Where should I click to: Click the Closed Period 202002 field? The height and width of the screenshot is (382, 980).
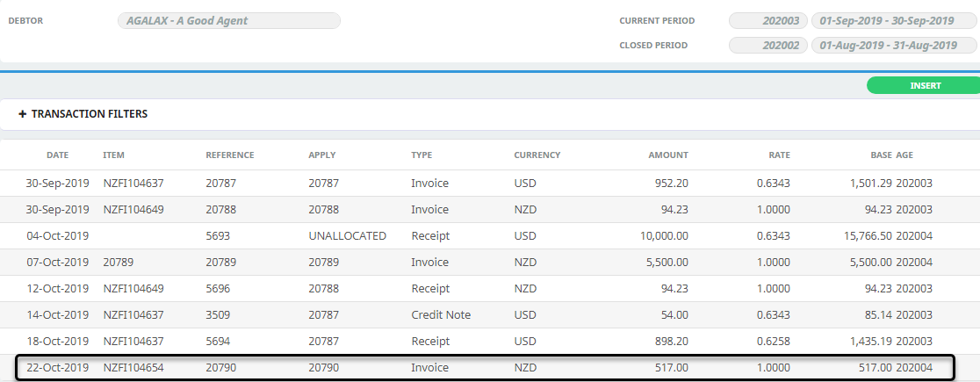768,45
